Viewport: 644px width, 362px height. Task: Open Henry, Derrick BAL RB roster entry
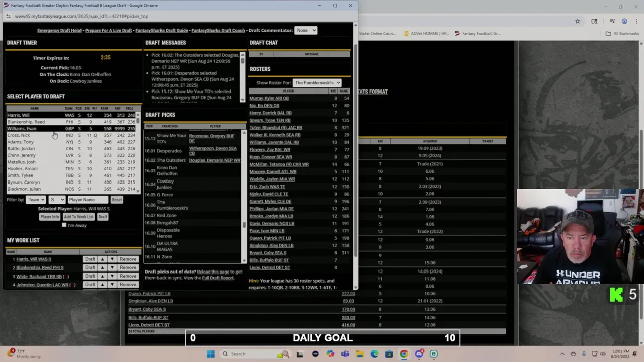point(270,113)
